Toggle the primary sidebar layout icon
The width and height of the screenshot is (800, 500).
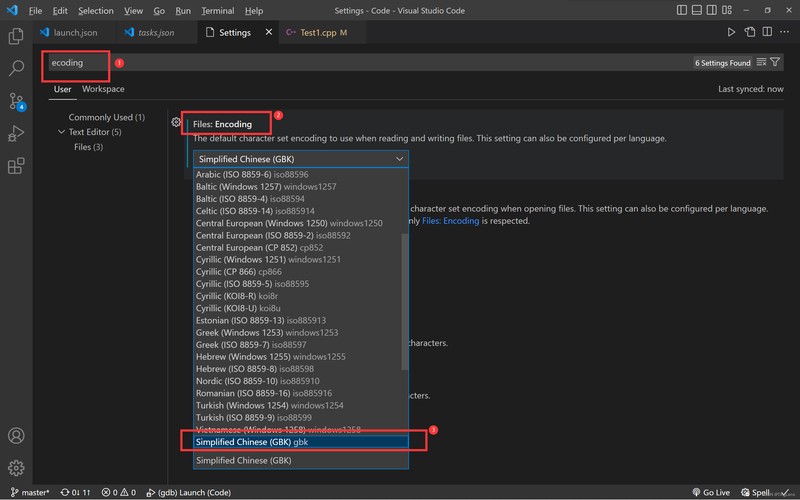coord(682,10)
